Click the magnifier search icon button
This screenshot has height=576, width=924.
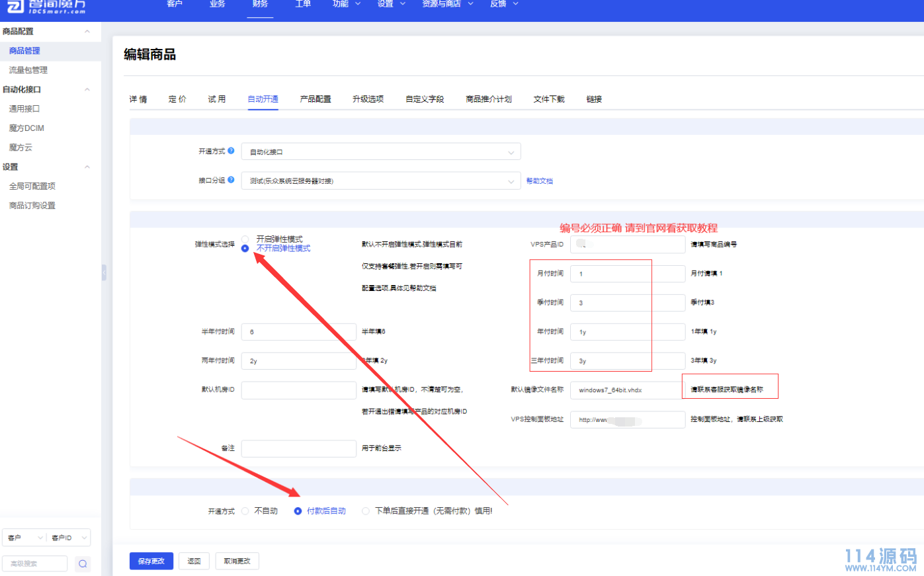click(x=83, y=563)
